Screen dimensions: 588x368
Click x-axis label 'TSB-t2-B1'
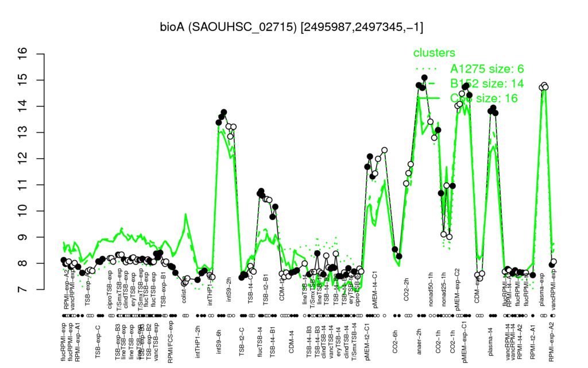266,290
